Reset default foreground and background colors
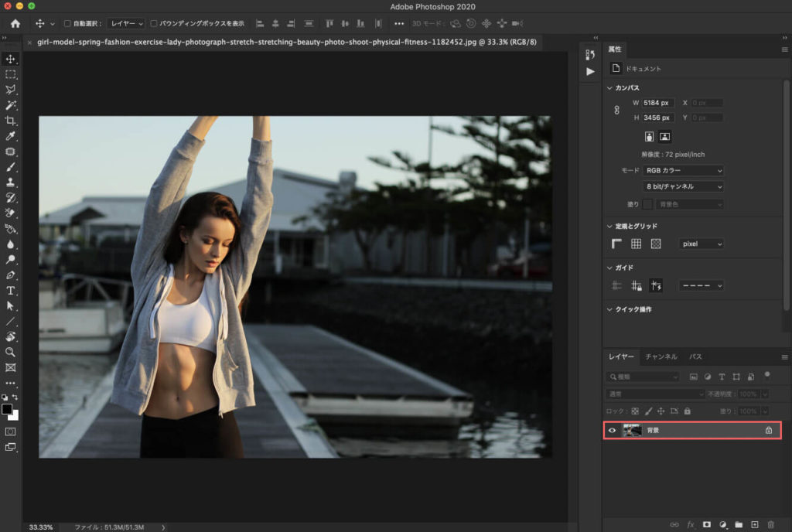The image size is (792, 532). [5, 397]
